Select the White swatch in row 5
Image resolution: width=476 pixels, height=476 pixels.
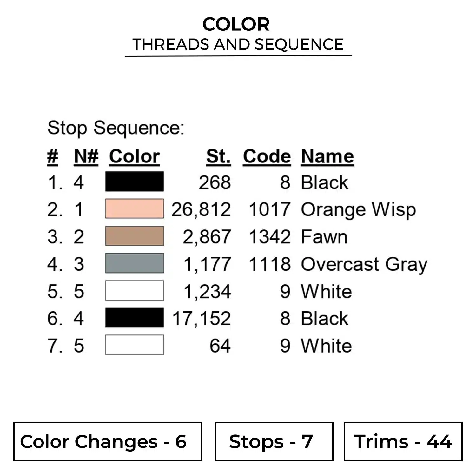pos(135,291)
